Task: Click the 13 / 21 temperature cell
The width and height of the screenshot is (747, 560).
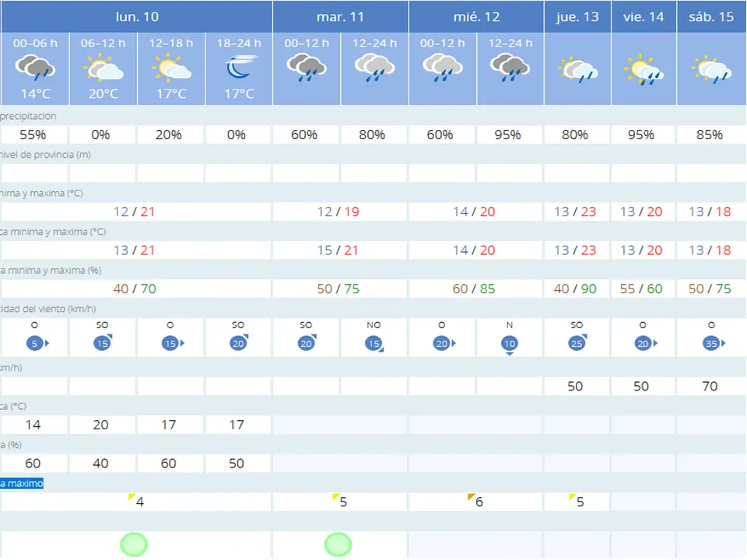Action: [x=135, y=250]
